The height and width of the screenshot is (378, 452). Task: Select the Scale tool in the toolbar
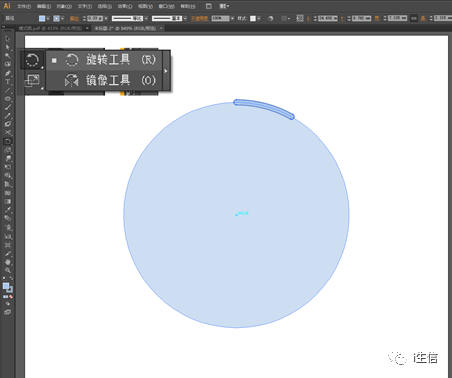pos(8,150)
